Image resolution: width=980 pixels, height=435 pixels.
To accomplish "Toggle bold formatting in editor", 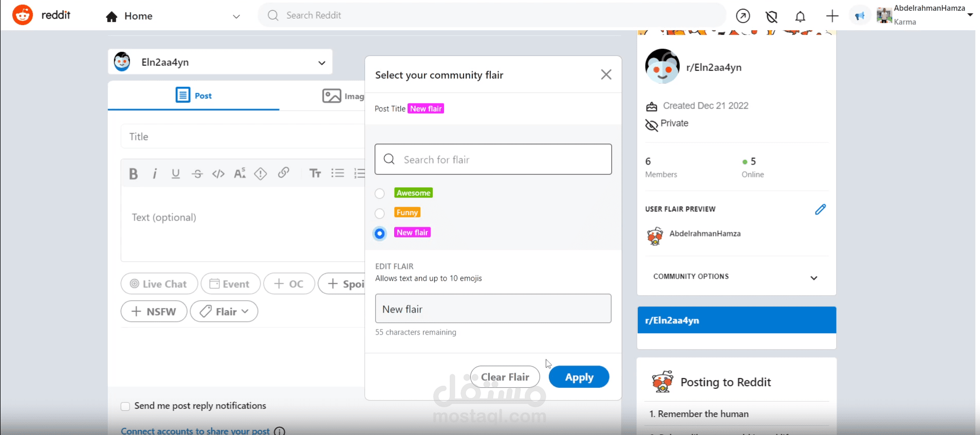I will (x=133, y=174).
